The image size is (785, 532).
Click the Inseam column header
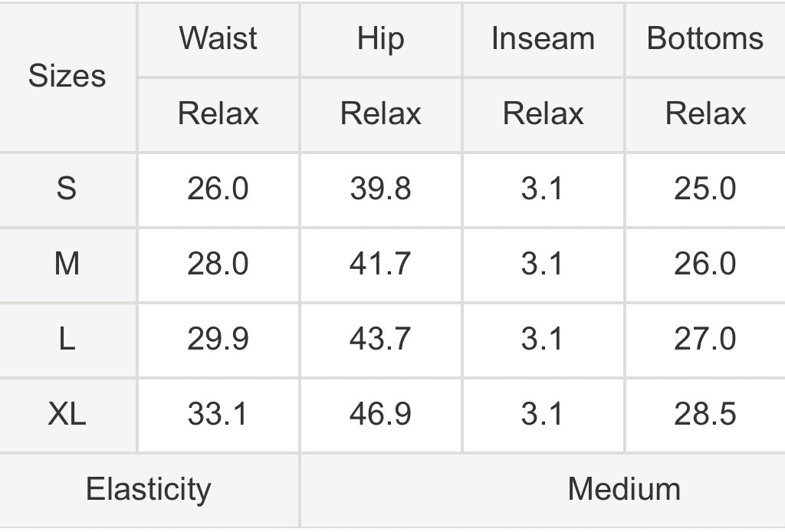click(543, 38)
